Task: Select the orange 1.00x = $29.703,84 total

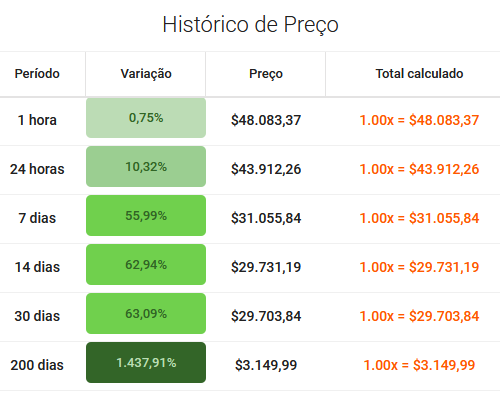Action: (419, 316)
